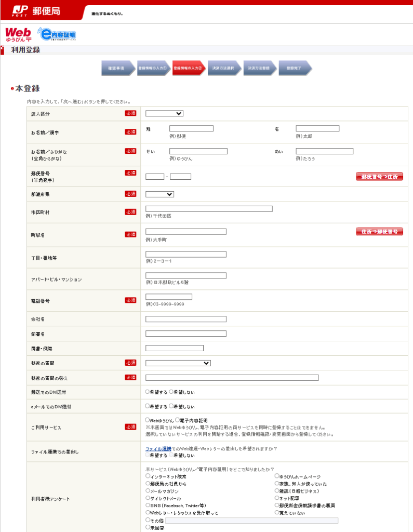413x532 pixels.
Task: Select the その他 survey option
Action: point(148,520)
